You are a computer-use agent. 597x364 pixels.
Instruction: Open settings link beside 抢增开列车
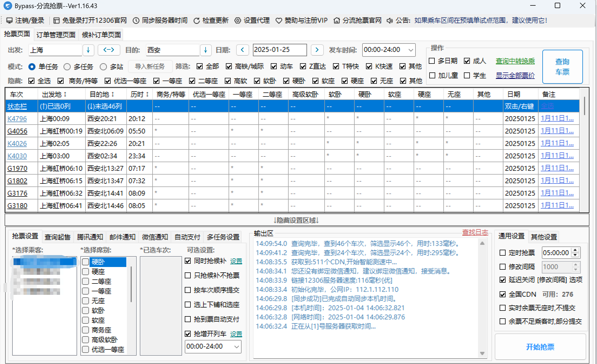236,334
